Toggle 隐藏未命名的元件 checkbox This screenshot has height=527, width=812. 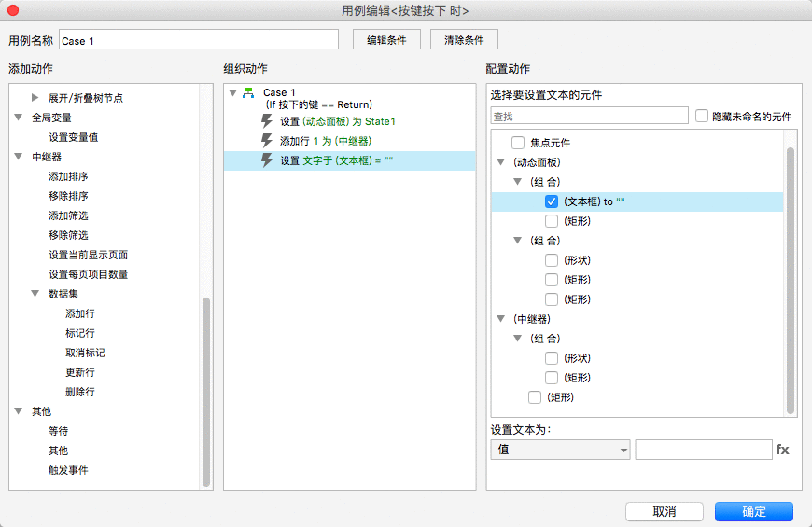[702, 116]
